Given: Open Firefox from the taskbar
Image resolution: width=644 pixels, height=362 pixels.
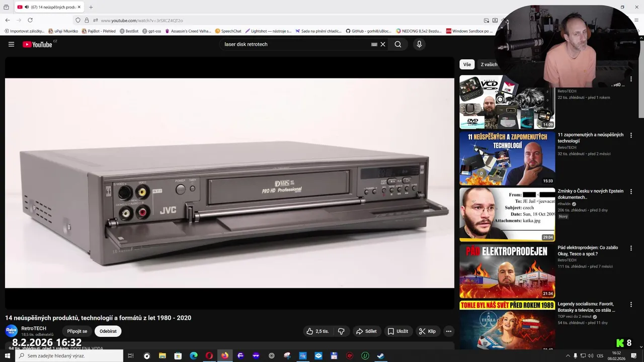Looking at the screenshot, I should 225,356.
